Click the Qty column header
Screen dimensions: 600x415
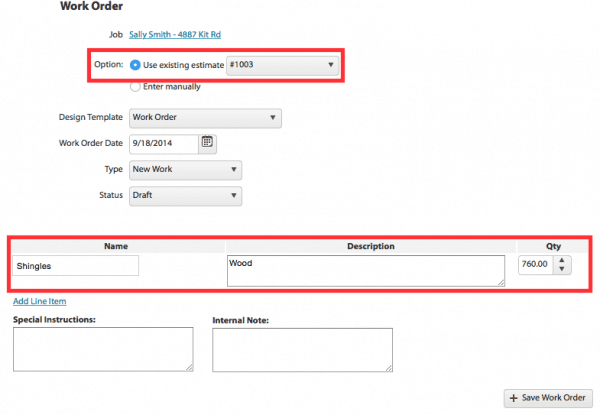point(553,246)
